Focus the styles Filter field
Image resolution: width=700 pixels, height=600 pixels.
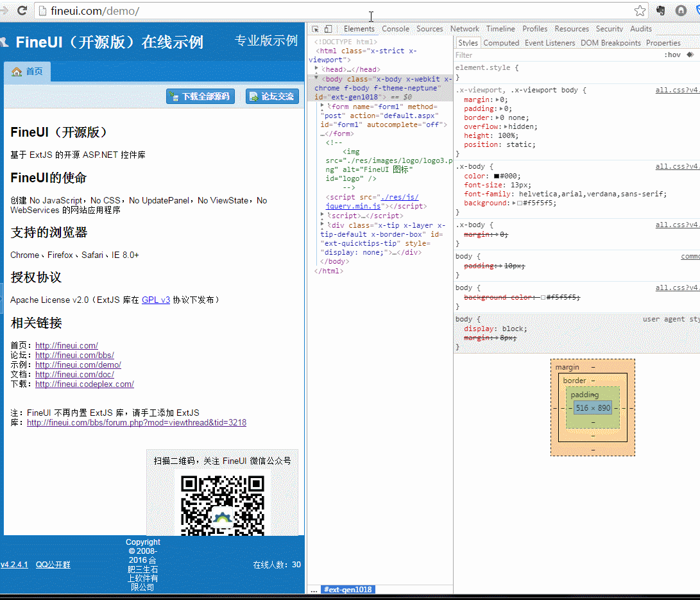coord(556,55)
